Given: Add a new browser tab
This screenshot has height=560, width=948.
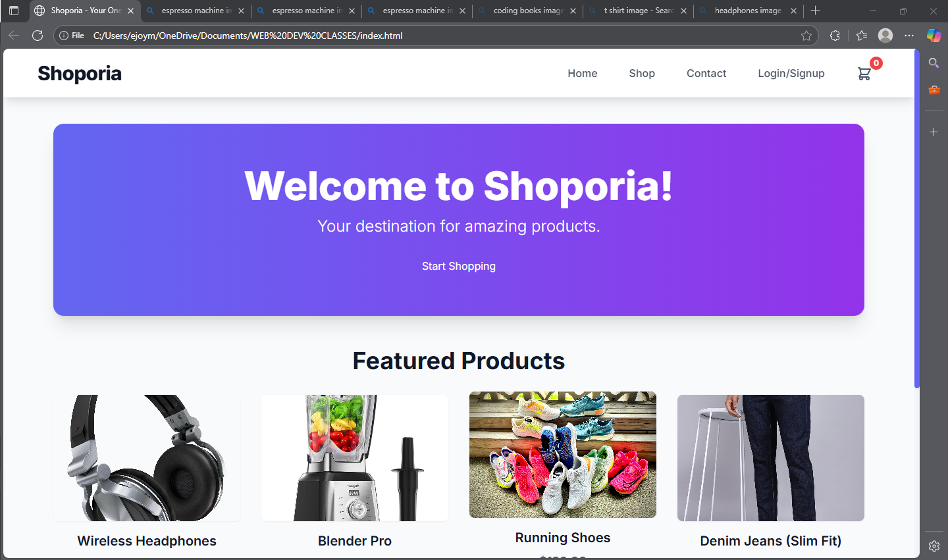Looking at the screenshot, I should tap(816, 11).
